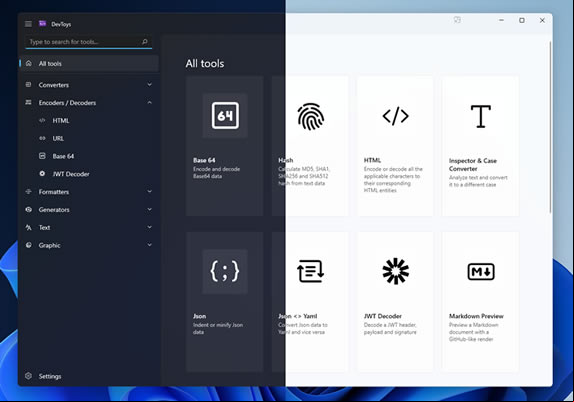The image size is (574, 402).
Task: Click the compact overlay icon in title bar
Action: click(x=457, y=20)
